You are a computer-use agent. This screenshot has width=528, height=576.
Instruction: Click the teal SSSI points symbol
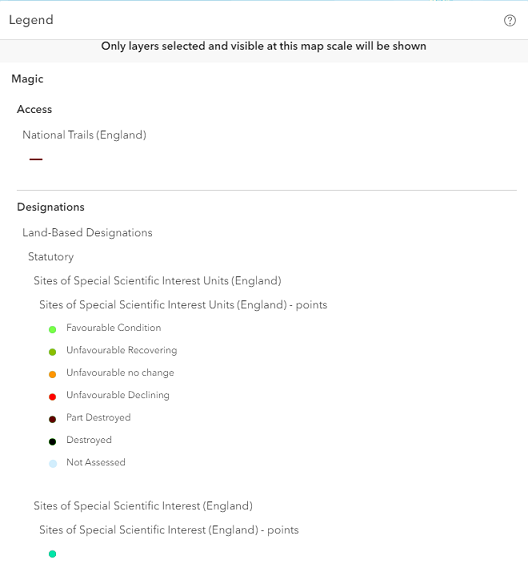point(53,554)
